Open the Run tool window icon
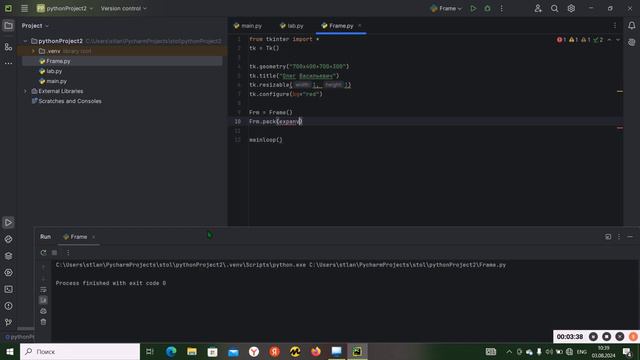The height and width of the screenshot is (360, 640). (x=8, y=222)
